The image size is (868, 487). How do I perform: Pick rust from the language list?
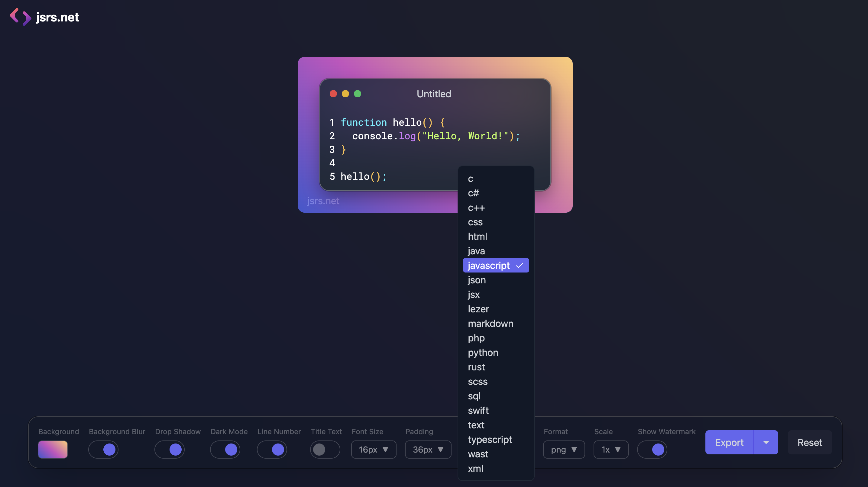[x=476, y=367]
